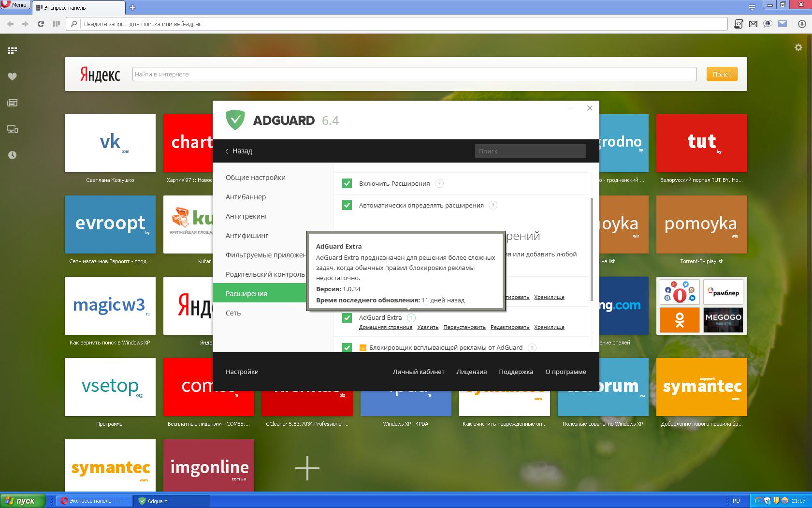Click Переустановить for AdGuard Extra
The height and width of the screenshot is (508, 812).
(x=464, y=327)
